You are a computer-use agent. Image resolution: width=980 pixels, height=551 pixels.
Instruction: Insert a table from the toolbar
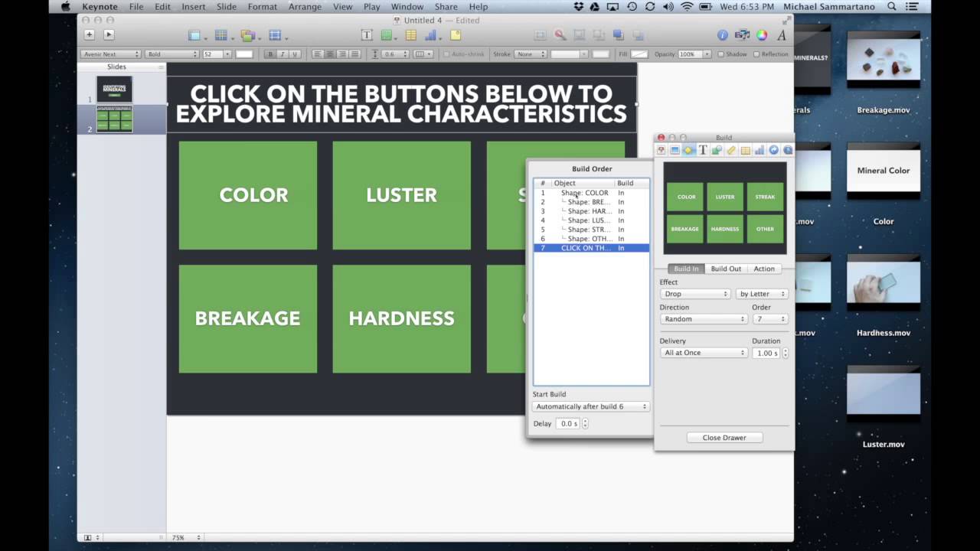pyautogui.click(x=411, y=35)
